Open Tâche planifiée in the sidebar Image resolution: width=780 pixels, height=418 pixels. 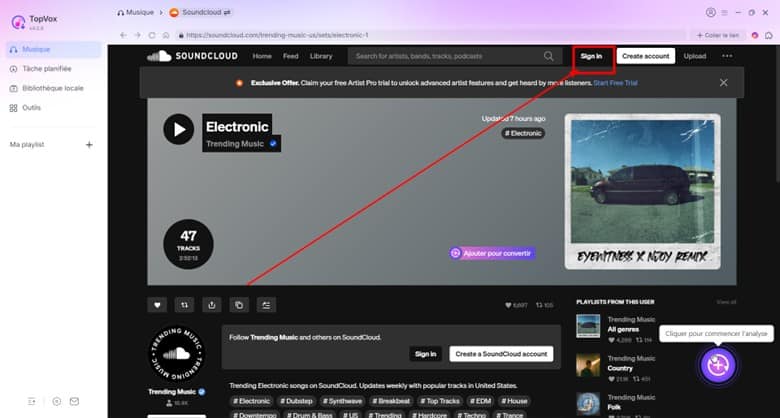tap(47, 69)
